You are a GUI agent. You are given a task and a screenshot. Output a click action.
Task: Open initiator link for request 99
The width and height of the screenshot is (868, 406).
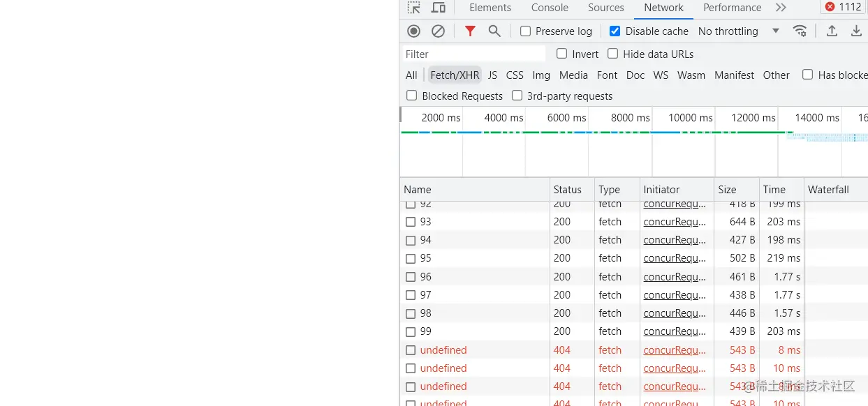pos(675,331)
